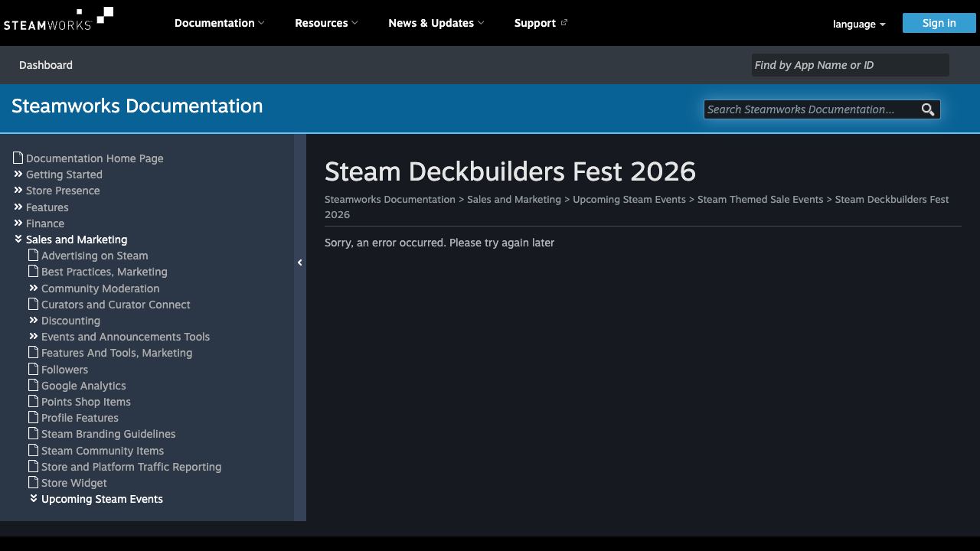Expand the Events and Announcements Tools arrow
This screenshot has width=980, height=551.
pyautogui.click(x=34, y=336)
